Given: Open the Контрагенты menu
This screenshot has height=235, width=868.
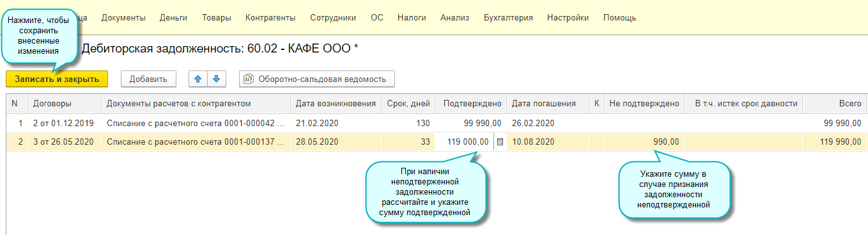Looking at the screenshot, I should (x=270, y=18).
